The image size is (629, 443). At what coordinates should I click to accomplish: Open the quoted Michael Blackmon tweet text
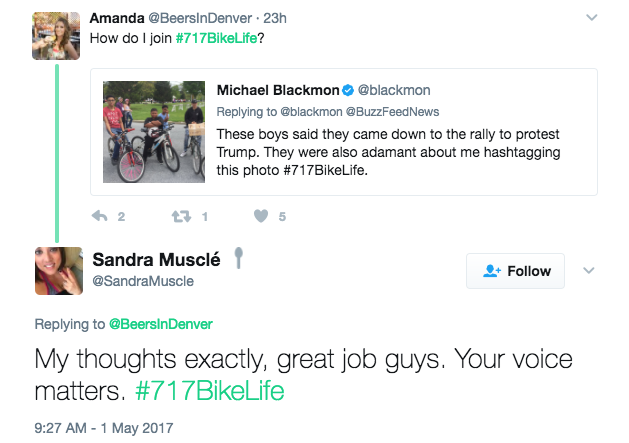[388, 152]
